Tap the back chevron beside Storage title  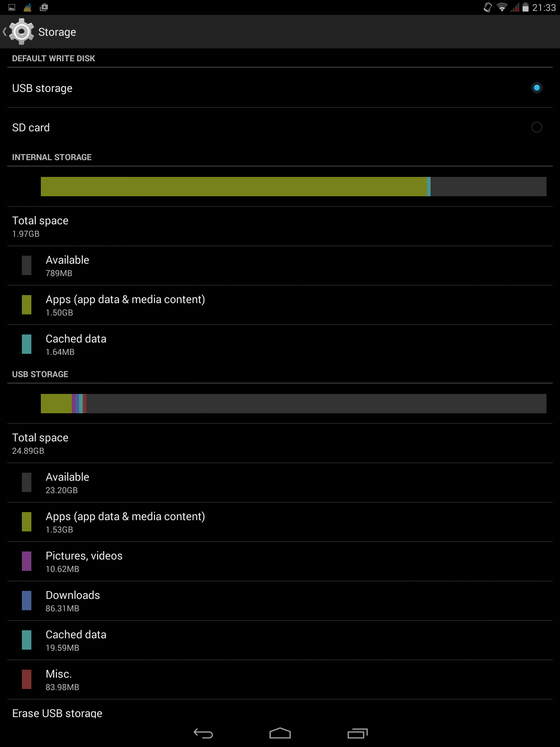[4, 31]
